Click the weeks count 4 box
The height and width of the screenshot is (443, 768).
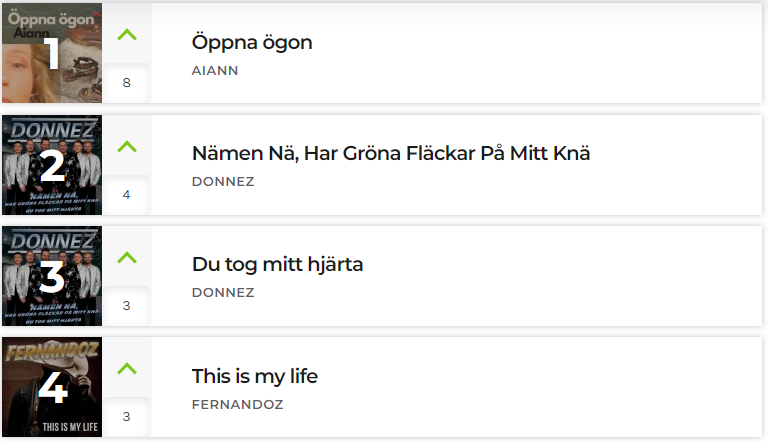click(126, 195)
